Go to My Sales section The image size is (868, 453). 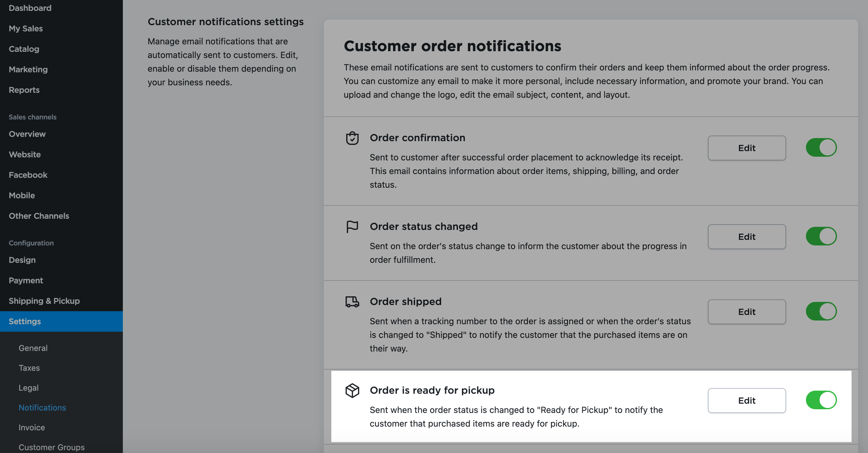[26, 29]
